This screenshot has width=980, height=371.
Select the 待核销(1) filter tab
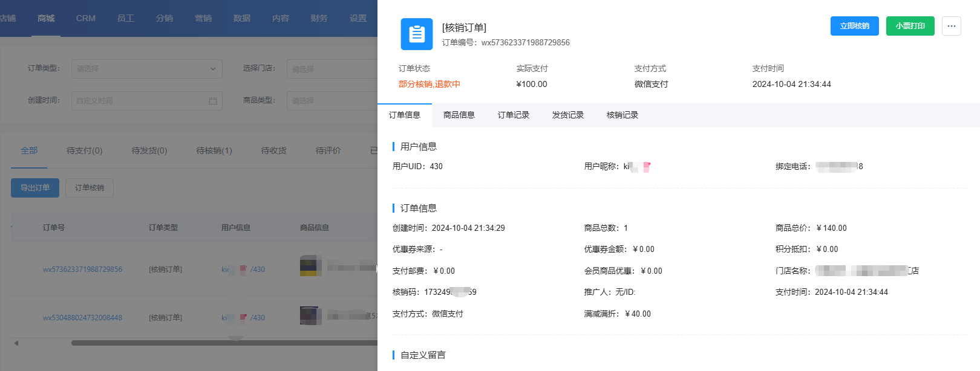pyautogui.click(x=214, y=150)
